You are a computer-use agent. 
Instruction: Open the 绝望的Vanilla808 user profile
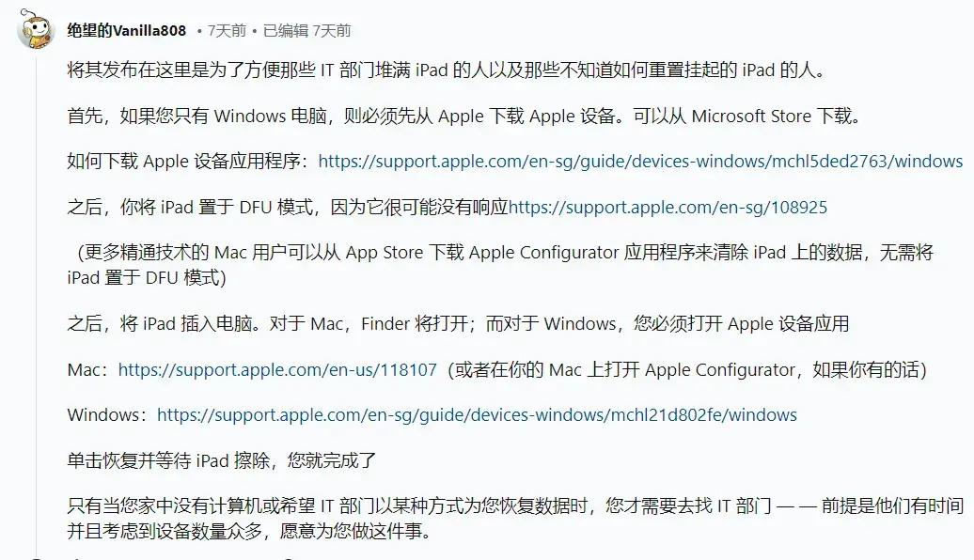[127, 30]
